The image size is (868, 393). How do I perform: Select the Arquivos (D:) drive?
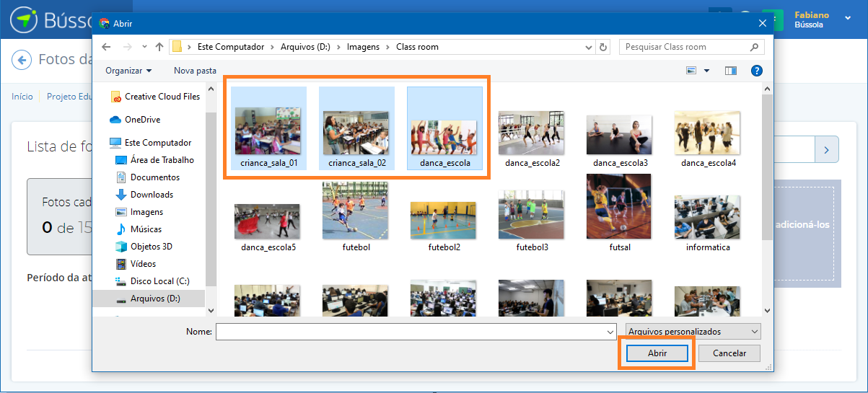(x=149, y=299)
